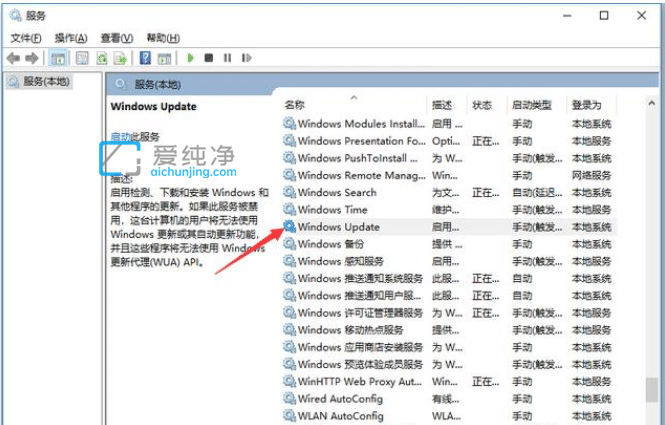Sort by the 描述 column header
Screen dimensions: 665x425
point(441,105)
